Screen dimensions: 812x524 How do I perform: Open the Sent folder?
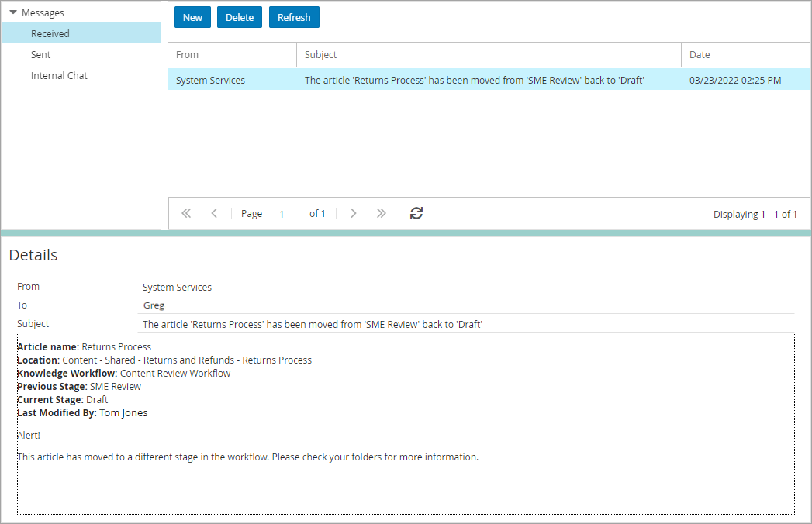pyautogui.click(x=40, y=54)
